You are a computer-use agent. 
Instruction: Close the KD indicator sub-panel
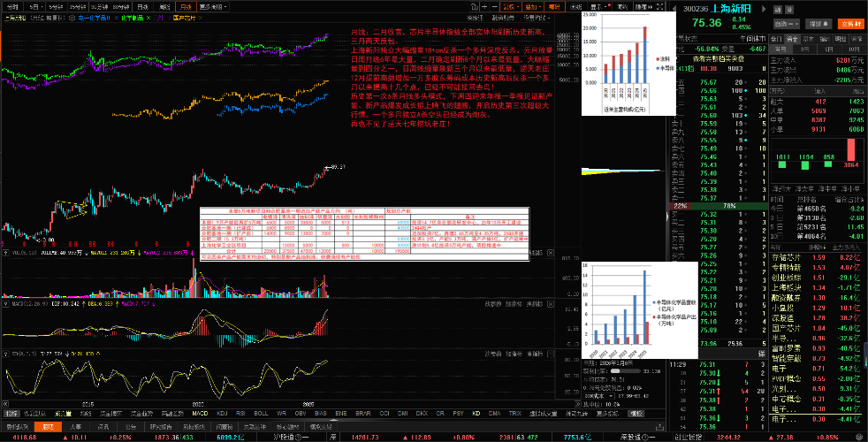pos(551,354)
